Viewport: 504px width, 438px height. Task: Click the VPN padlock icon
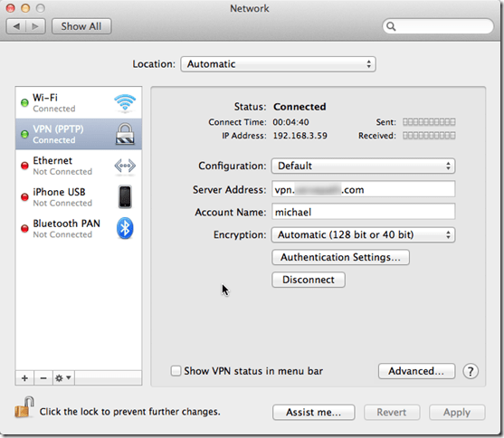pos(125,134)
